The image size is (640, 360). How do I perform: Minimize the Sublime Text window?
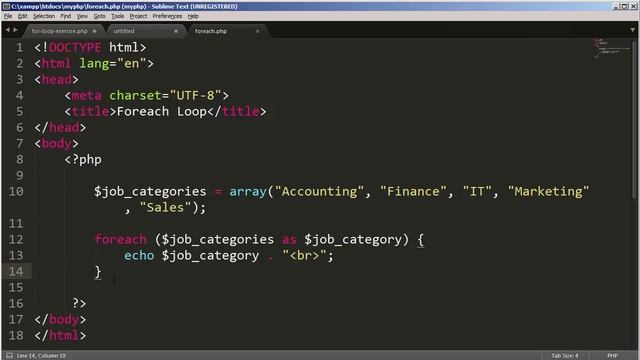tap(616, 6)
